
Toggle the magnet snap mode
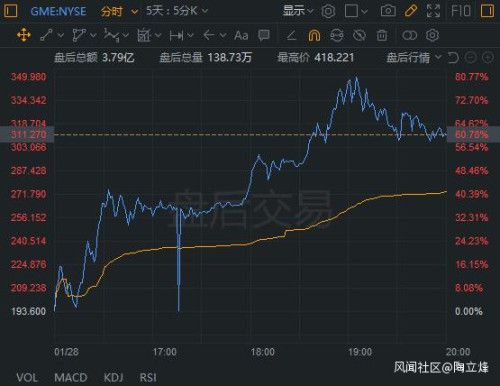314,35
